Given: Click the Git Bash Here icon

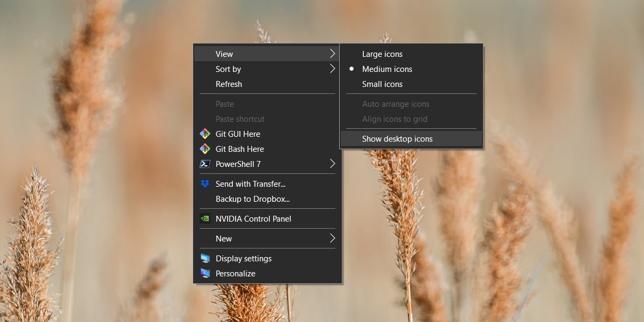Looking at the screenshot, I should click(x=204, y=149).
